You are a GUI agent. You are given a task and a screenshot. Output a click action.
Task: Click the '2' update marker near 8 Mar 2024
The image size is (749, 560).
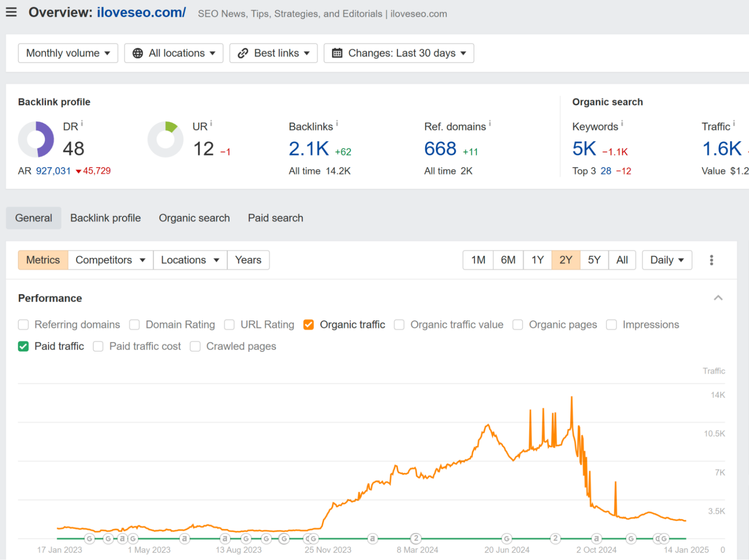point(416,539)
